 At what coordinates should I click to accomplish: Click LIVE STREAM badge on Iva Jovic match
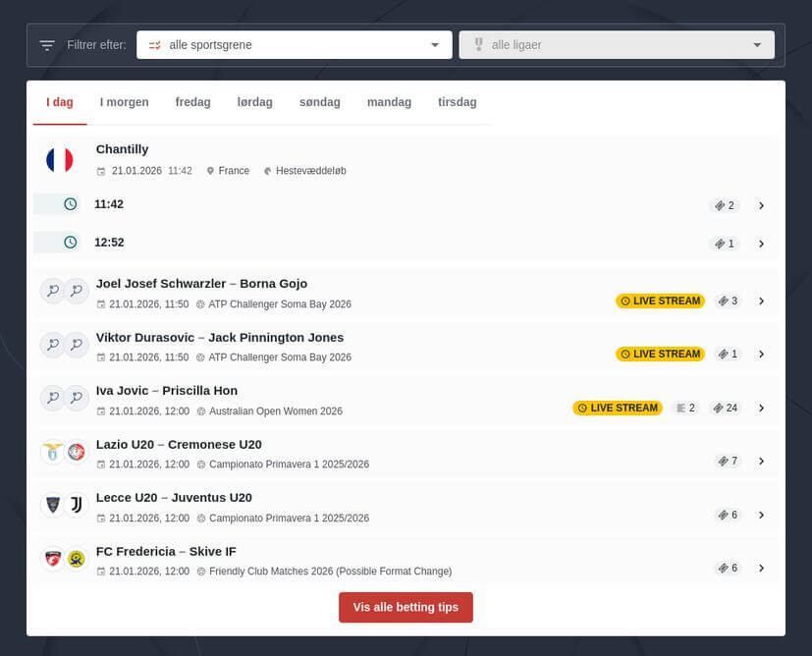tap(617, 408)
